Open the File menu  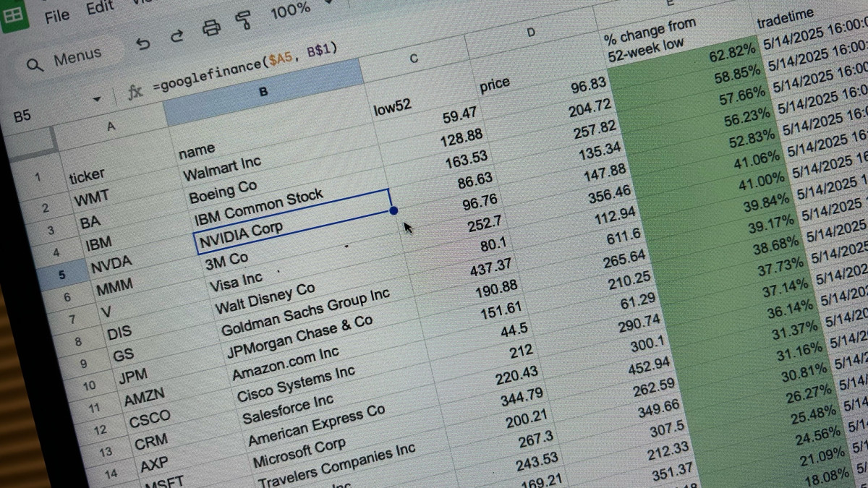pyautogui.click(x=56, y=15)
